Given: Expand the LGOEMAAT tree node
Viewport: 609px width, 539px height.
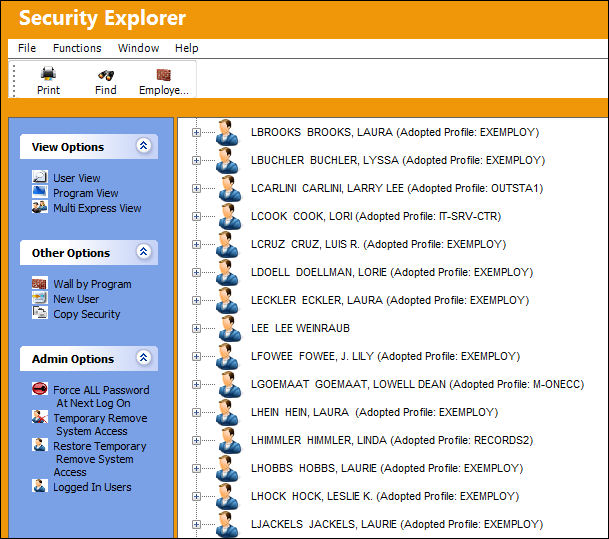Looking at the screenshot, I should tap(197, 384).
